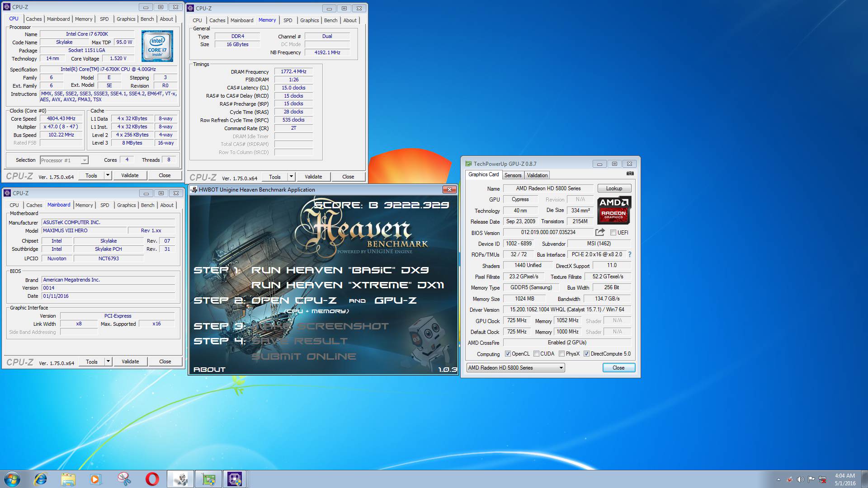The width and height of the screenshot is (868, 488).
Task: Run Heaven "Basic" DX9 benchmark
Action: 340,270
